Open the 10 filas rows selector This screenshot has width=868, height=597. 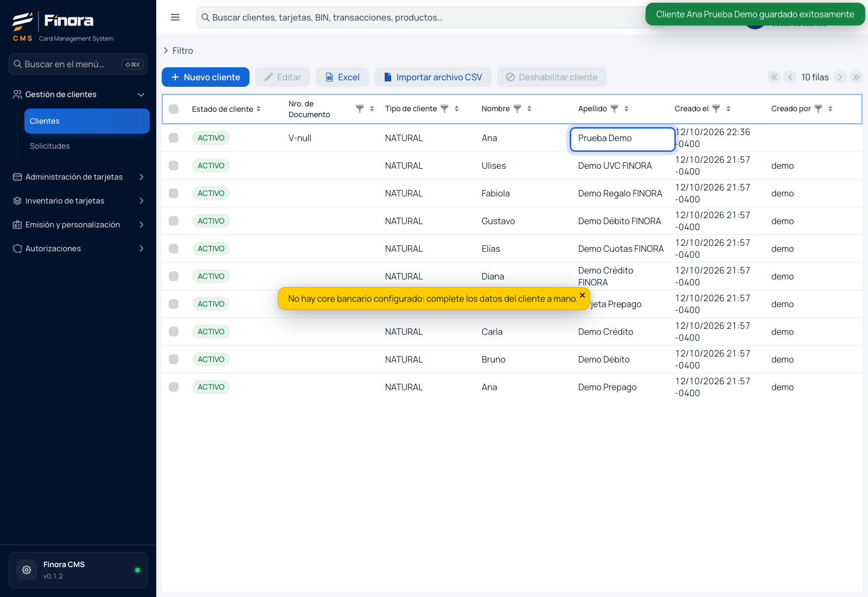815,77
